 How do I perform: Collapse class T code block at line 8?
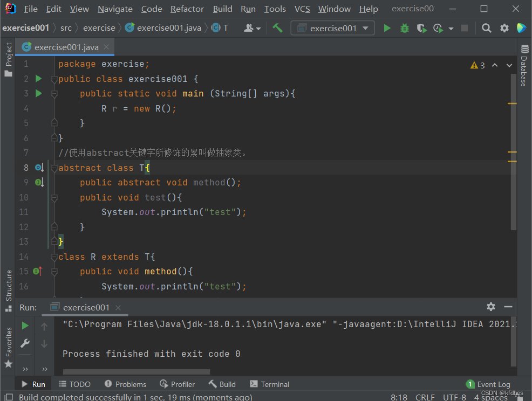(x=54, y=168)
